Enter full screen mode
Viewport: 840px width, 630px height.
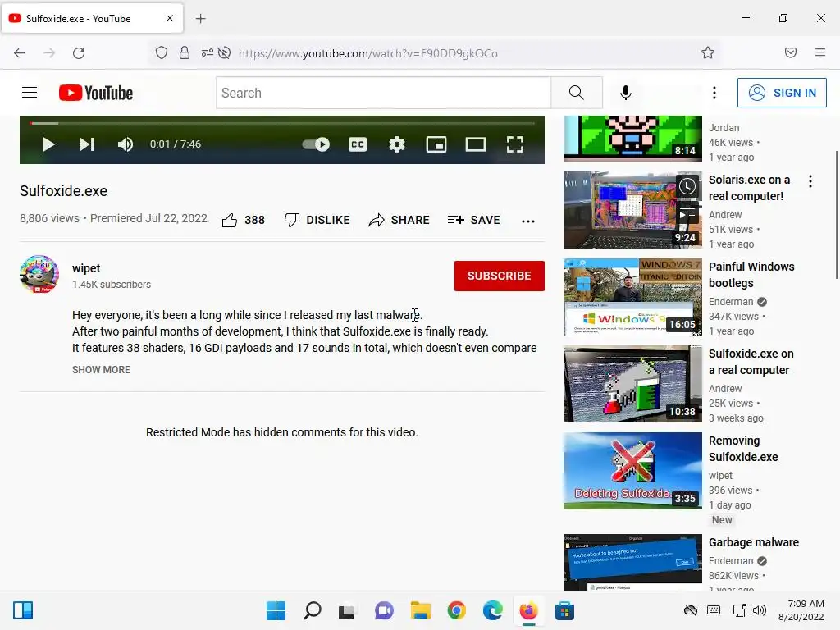[x=515, y=144]
